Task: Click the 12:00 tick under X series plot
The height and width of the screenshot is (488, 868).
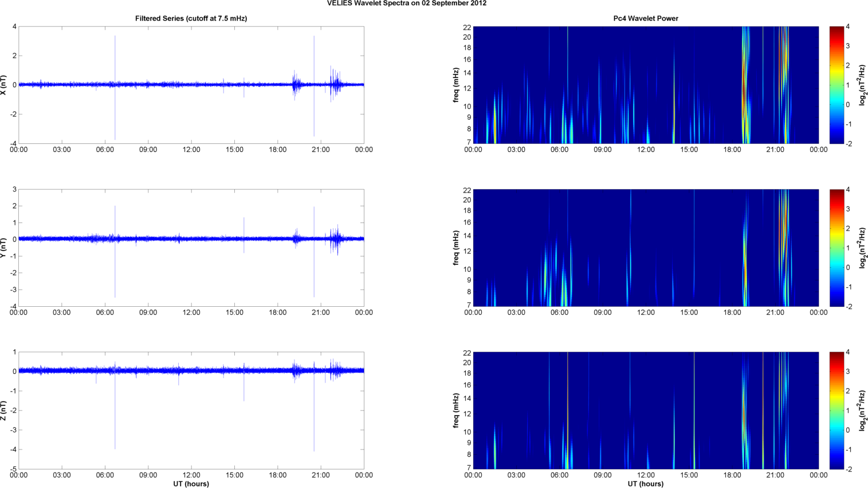Action: tap(191, 150)
